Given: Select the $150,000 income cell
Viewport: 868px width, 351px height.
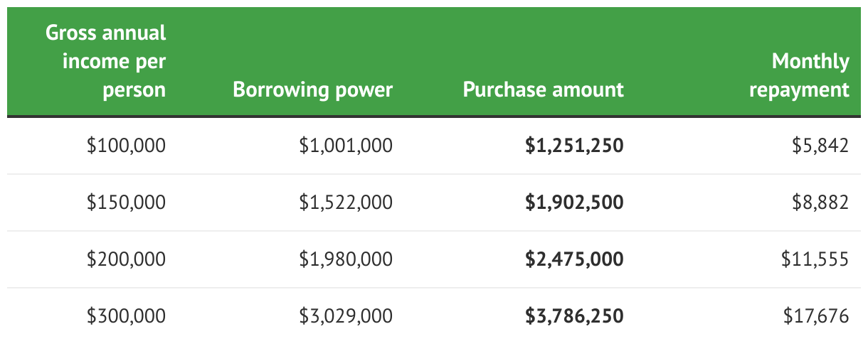Looking at the screenshot, I should [x=127, y=202].
